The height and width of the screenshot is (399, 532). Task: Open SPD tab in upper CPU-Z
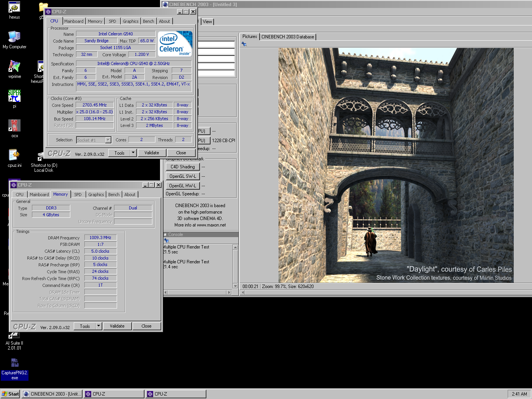click(112, 21)
